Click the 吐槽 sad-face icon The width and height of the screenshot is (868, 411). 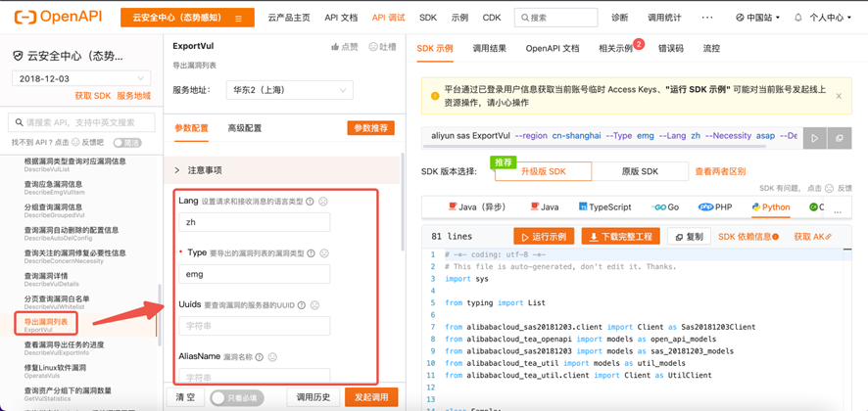click(372, 47)
